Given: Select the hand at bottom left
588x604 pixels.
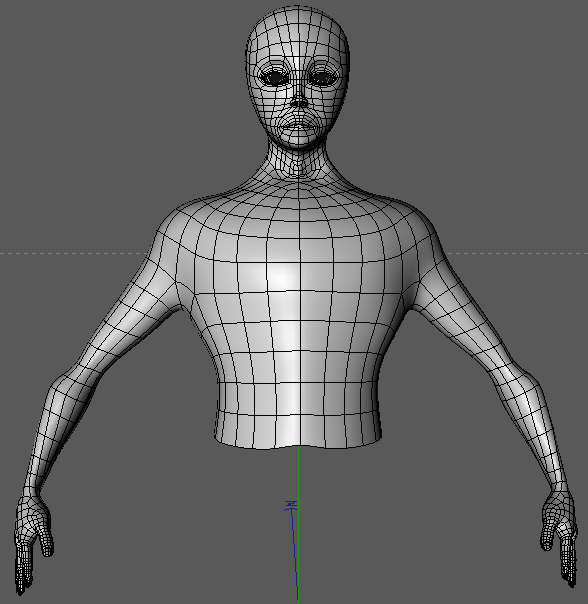Looking at the screenshot, I should [33, 543].
